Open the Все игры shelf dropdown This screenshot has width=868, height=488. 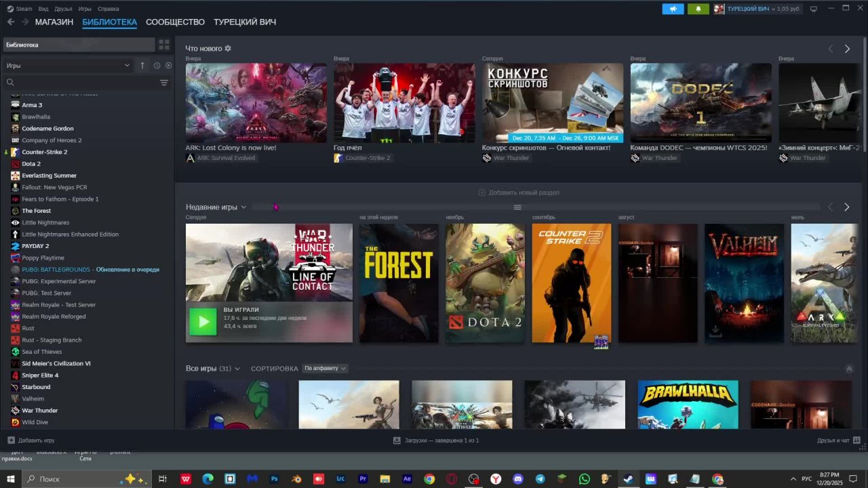pyautogui.click(x=237, y=369)
